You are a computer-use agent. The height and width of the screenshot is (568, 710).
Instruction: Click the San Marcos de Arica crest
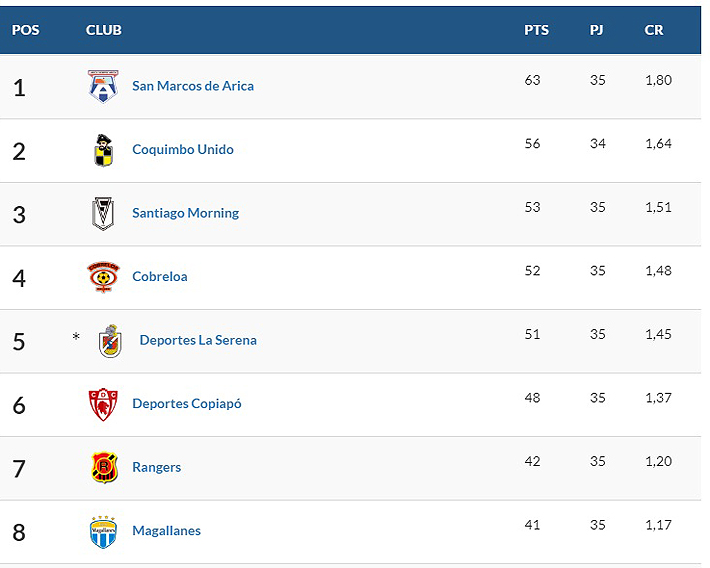click(103, 86)
